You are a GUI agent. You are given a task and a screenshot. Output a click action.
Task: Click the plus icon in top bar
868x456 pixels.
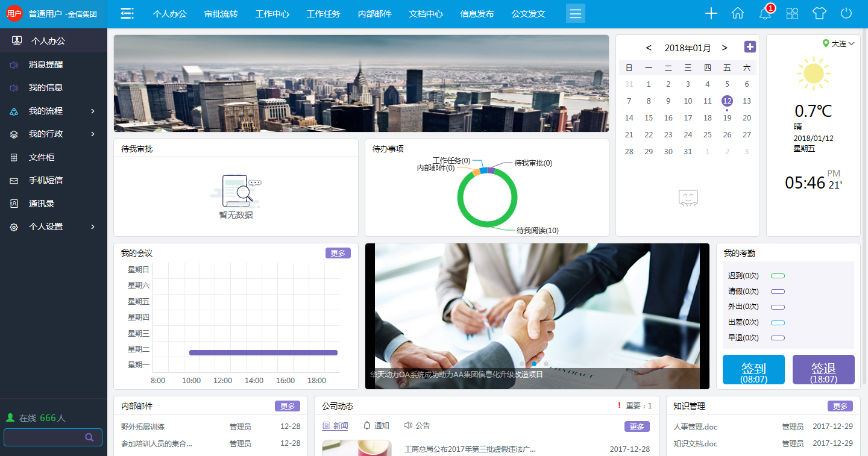711,14
